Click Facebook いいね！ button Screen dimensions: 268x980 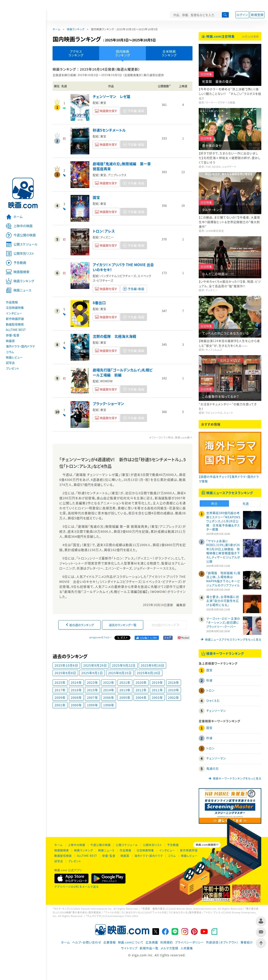click(147, 638)
